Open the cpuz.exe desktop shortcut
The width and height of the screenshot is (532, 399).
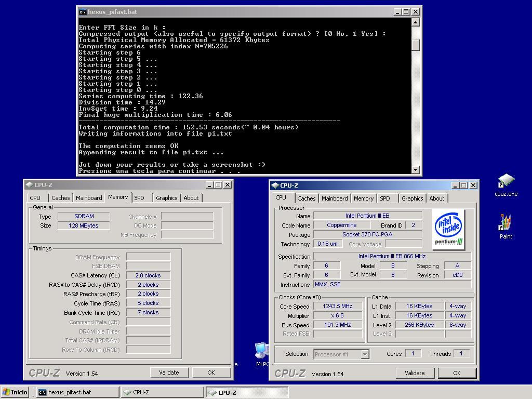pos(506,185)
